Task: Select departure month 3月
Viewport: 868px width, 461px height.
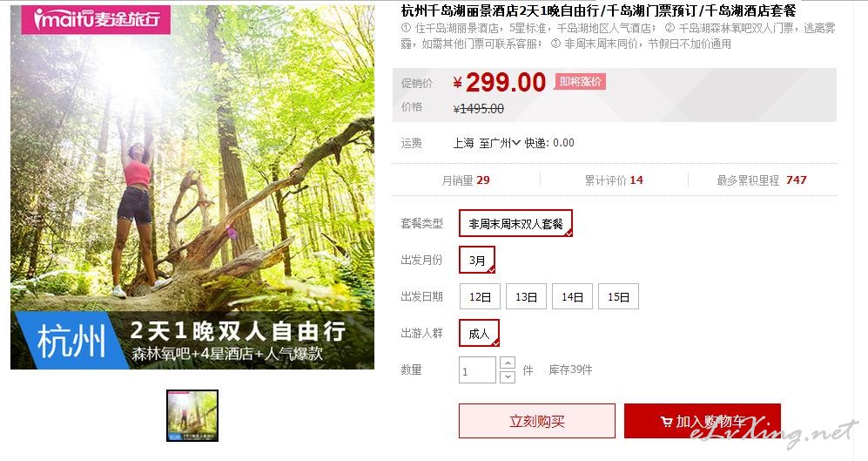Action: (x=476, y=260)
